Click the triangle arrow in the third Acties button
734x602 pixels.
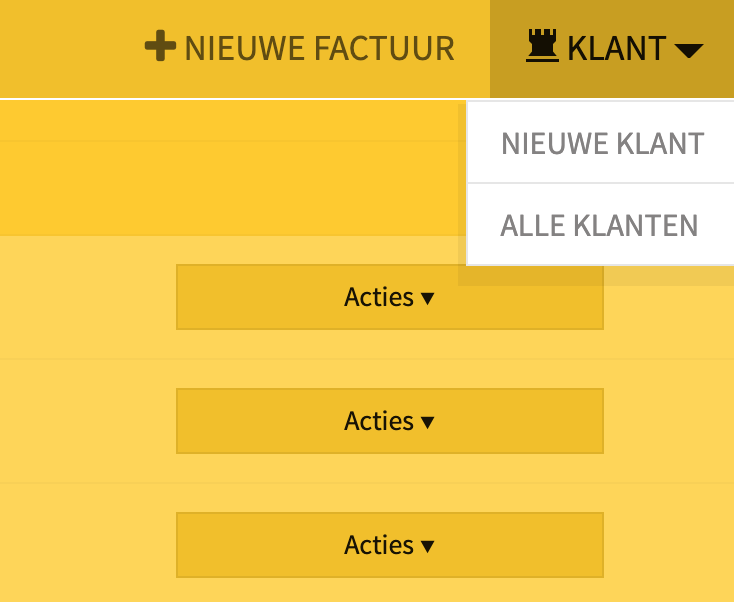point(427,546)
